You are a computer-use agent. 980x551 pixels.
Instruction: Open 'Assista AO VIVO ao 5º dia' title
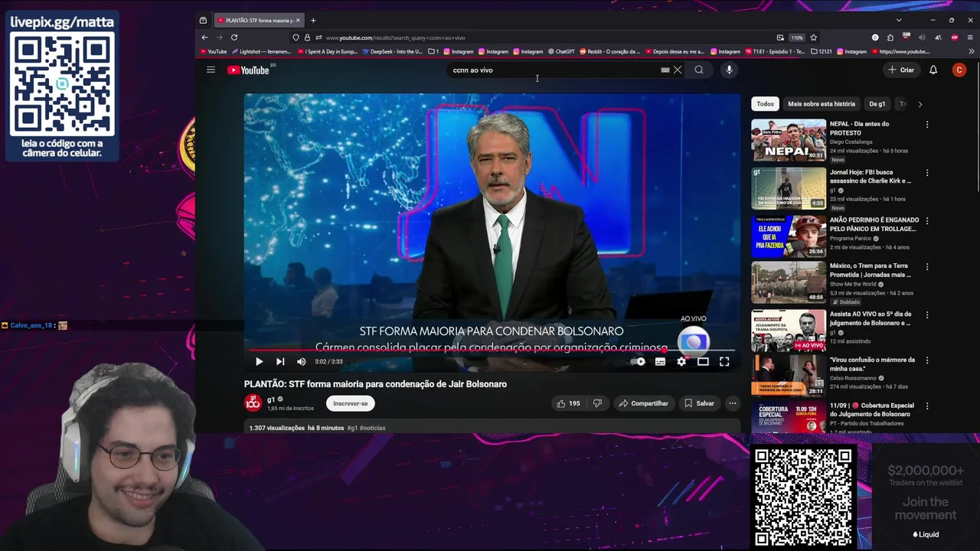coord(871,318)
